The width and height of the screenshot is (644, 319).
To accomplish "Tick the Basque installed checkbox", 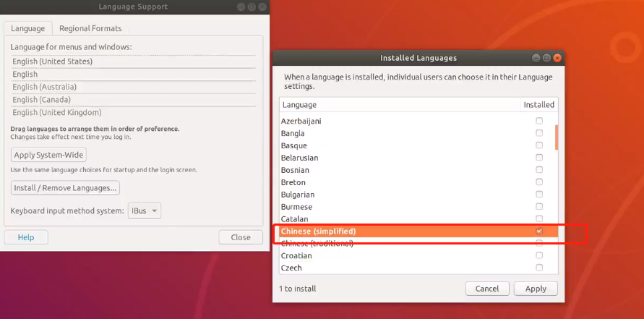I will pos(539,145).
